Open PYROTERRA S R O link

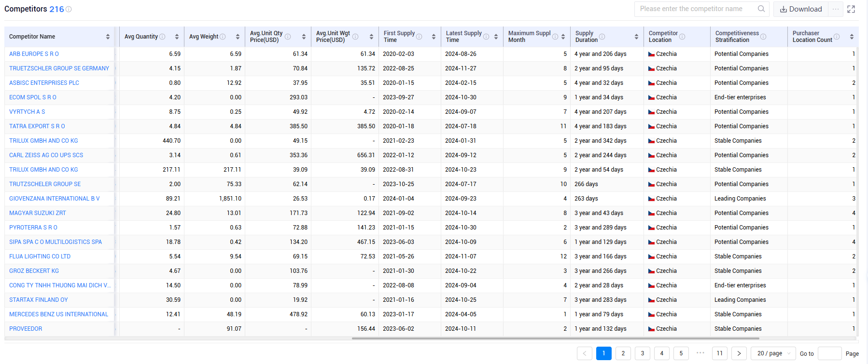(33, 228)
